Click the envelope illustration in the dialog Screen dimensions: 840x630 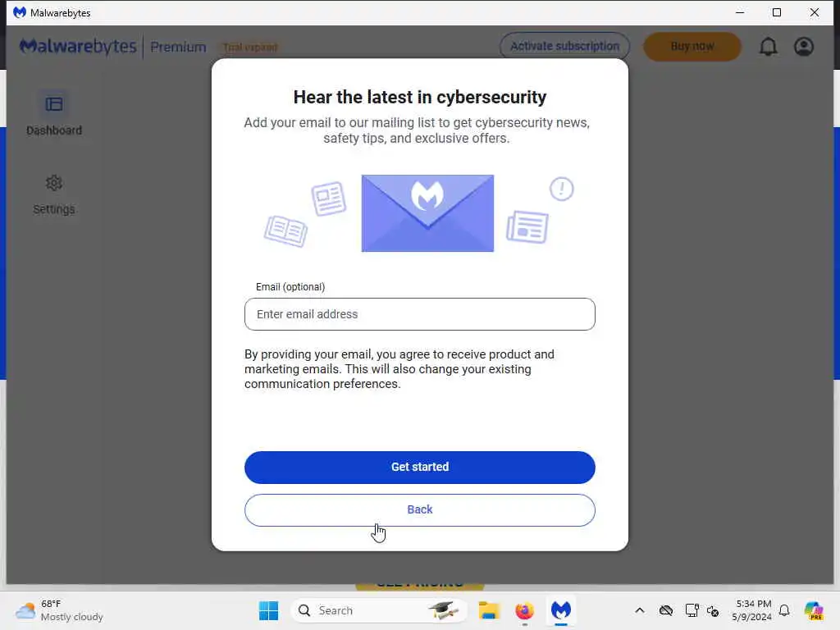[427, 213]
